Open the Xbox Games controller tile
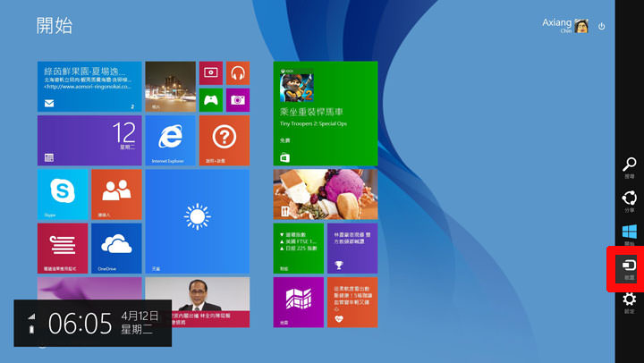 point(211,100)
